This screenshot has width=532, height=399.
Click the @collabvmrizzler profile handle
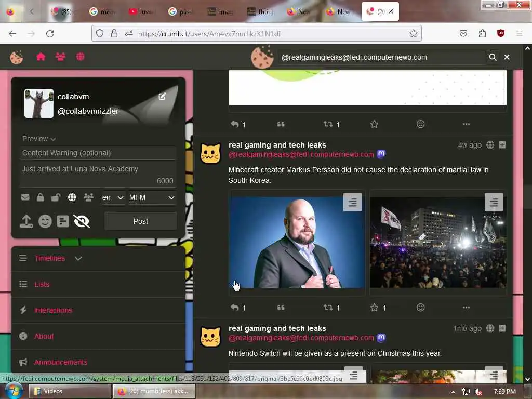tap(88, 111)
